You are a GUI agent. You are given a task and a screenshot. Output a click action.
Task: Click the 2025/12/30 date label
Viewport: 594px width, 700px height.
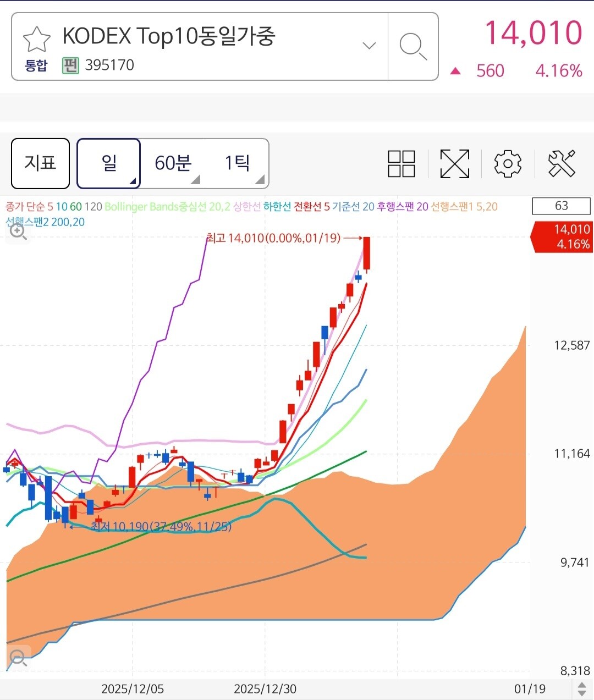pos(265,689)
